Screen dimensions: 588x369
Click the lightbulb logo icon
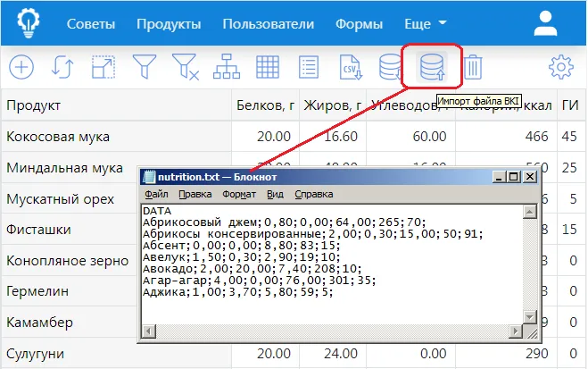click(29, 23)
